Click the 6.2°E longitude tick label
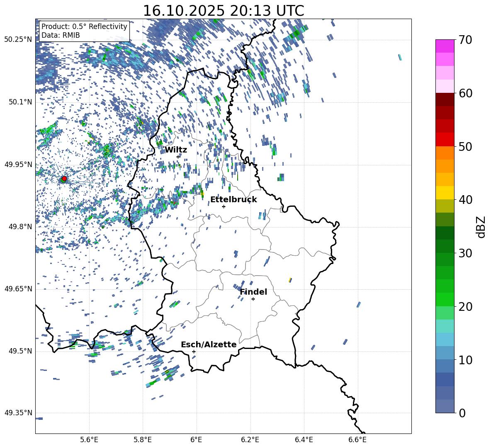 pos(250,440)
